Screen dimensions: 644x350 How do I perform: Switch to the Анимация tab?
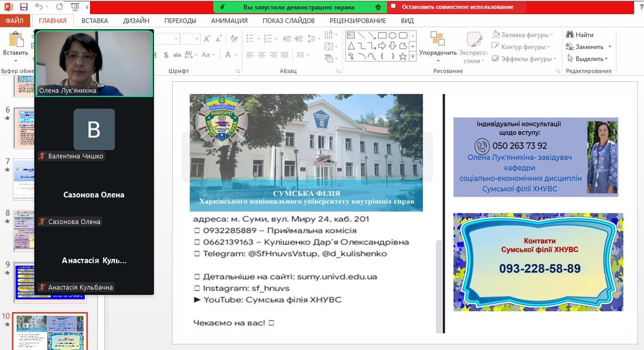point(229,21)
